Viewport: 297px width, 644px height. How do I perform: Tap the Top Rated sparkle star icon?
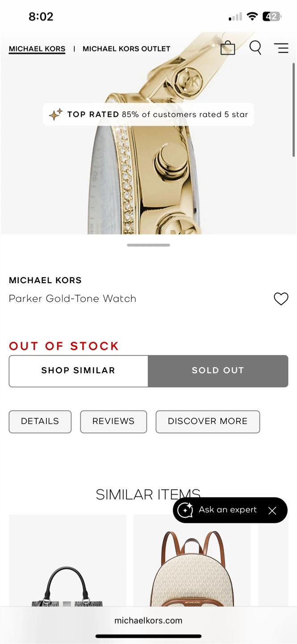coord(55,114)
